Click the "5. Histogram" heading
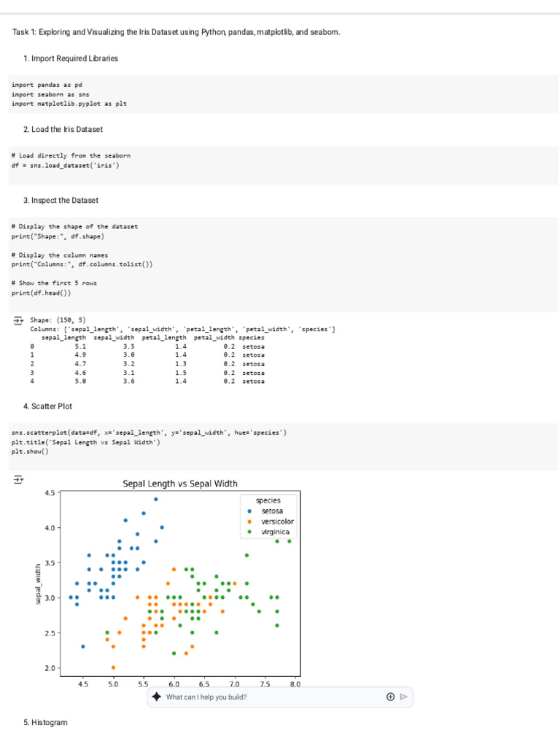The image size is (560, 747). pos(45,722)
